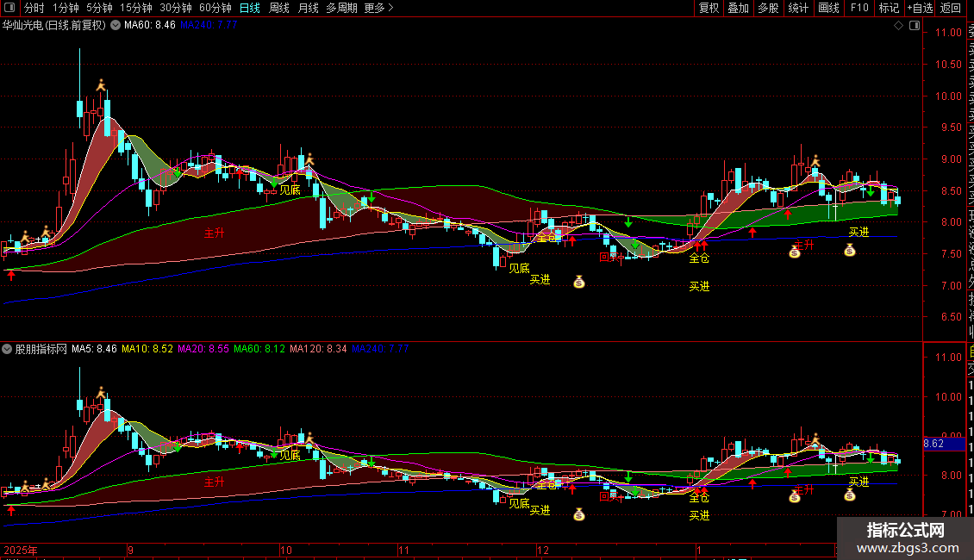Image resolution: width=974 pixels, height=560 pixels.
Task: Click month 12 on the date axis
Action: coord(543,550)
